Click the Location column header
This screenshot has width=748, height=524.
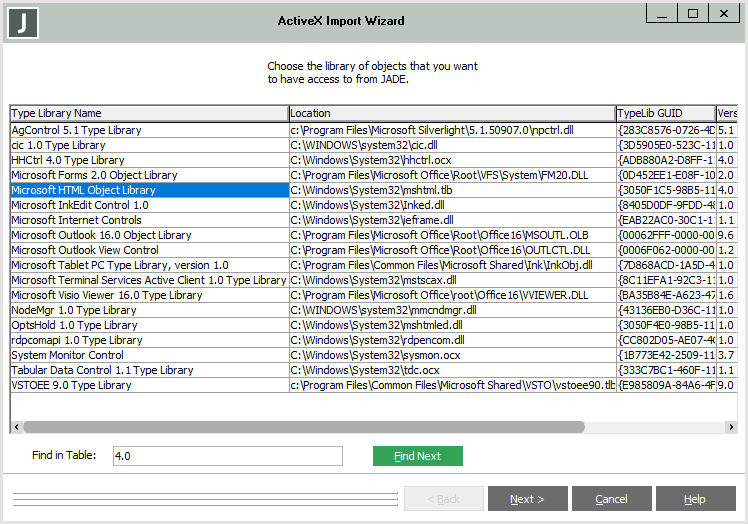tap(452, 113)
